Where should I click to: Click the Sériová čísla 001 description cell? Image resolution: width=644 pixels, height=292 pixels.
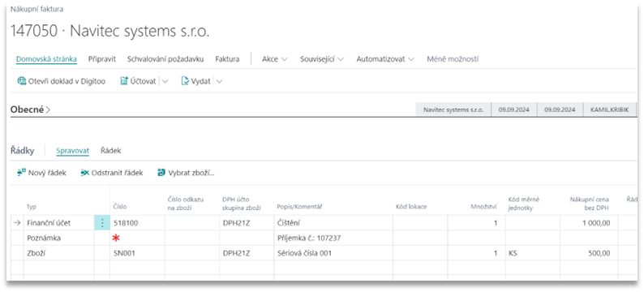pos(333,253)
